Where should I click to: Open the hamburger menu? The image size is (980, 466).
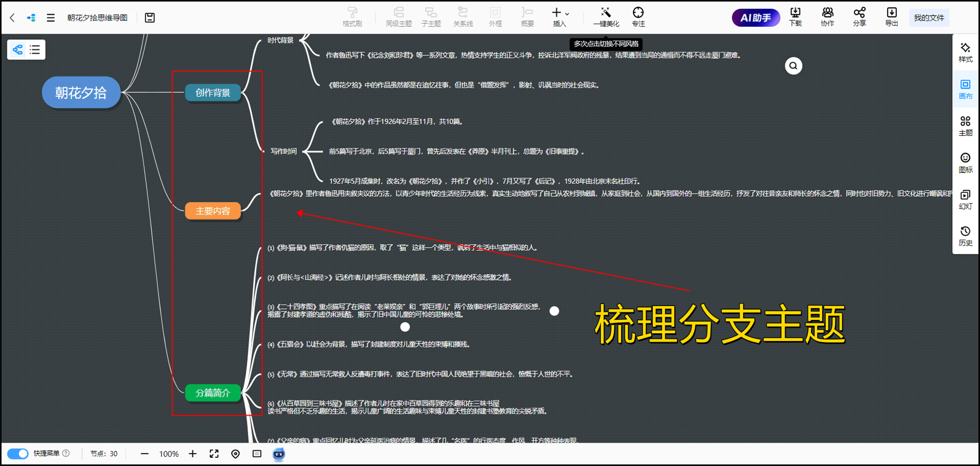[51, 18]
